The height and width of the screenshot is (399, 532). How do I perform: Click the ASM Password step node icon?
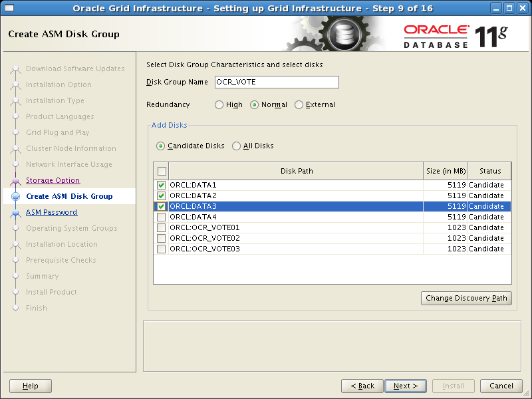pyautogui.click(x=15, y=213)
